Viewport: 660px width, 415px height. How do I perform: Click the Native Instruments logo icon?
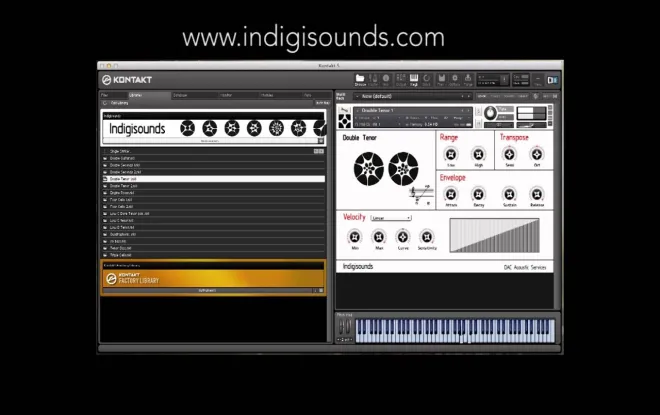(x=553, y=80)
